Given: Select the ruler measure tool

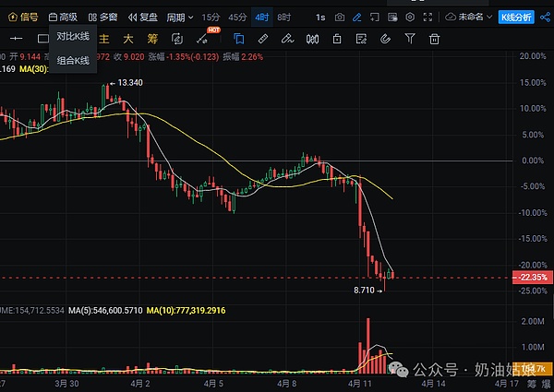Looking at the screenshot, I should click(x=263, y=38).
